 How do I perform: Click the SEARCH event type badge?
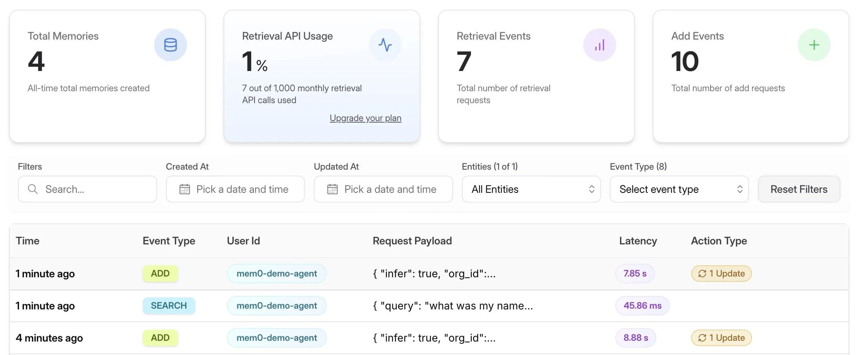click(x=169, y=306)
